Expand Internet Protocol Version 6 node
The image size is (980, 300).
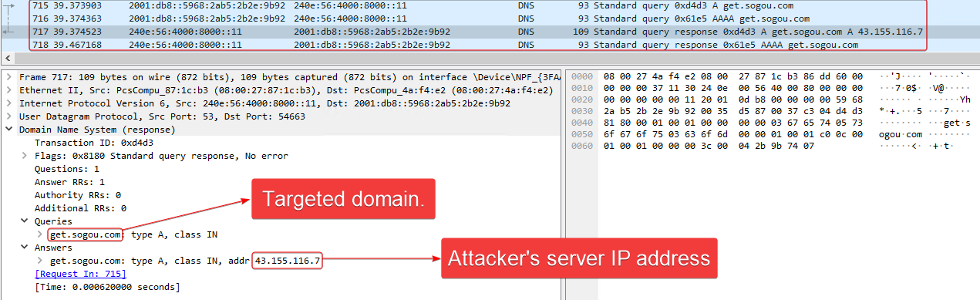tap(9, 103)
